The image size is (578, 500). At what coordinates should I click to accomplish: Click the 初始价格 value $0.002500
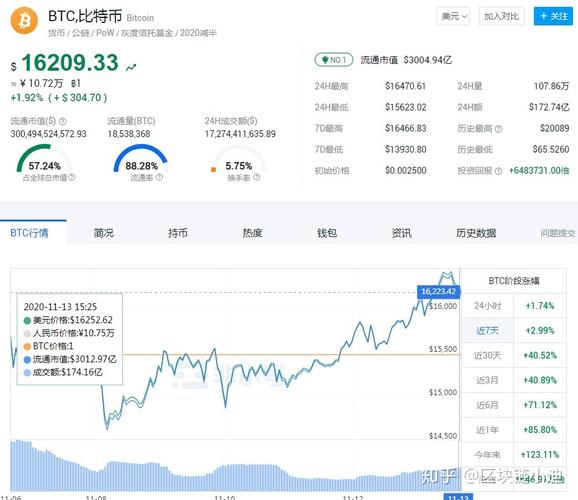tap(405, 170)
